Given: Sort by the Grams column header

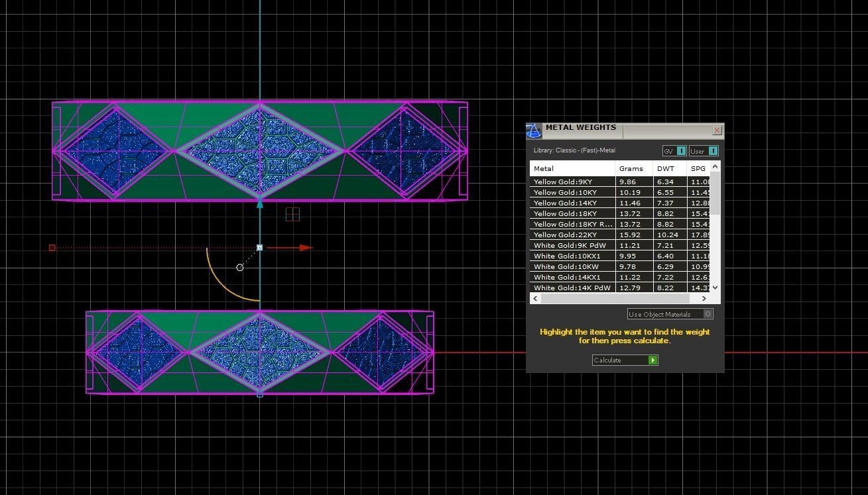Looking at the screenshot, I should pos(634,168).
